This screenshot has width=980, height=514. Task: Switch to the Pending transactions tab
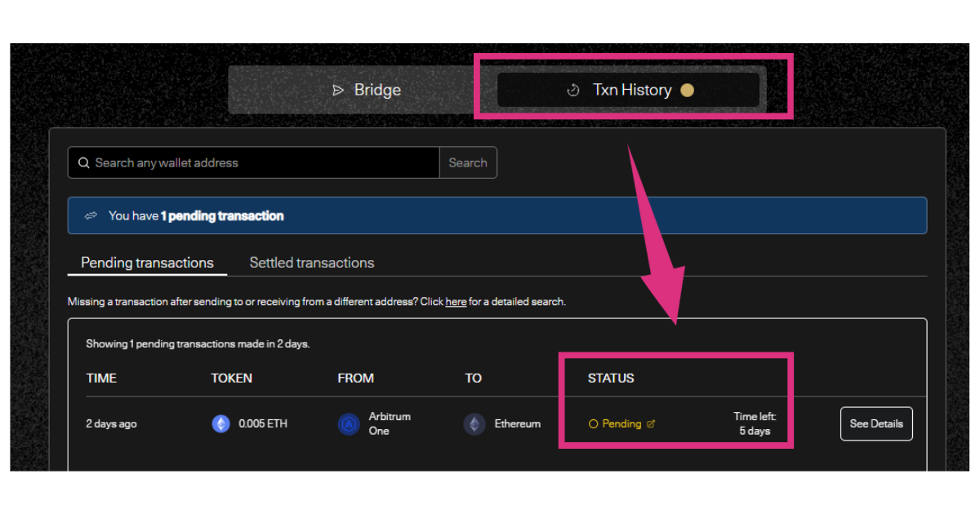pyautogui.click(x=147, y=263)
